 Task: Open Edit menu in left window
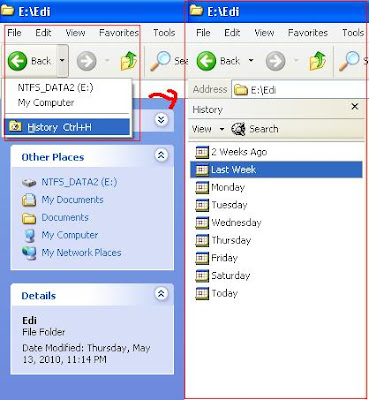coord(43,33)
